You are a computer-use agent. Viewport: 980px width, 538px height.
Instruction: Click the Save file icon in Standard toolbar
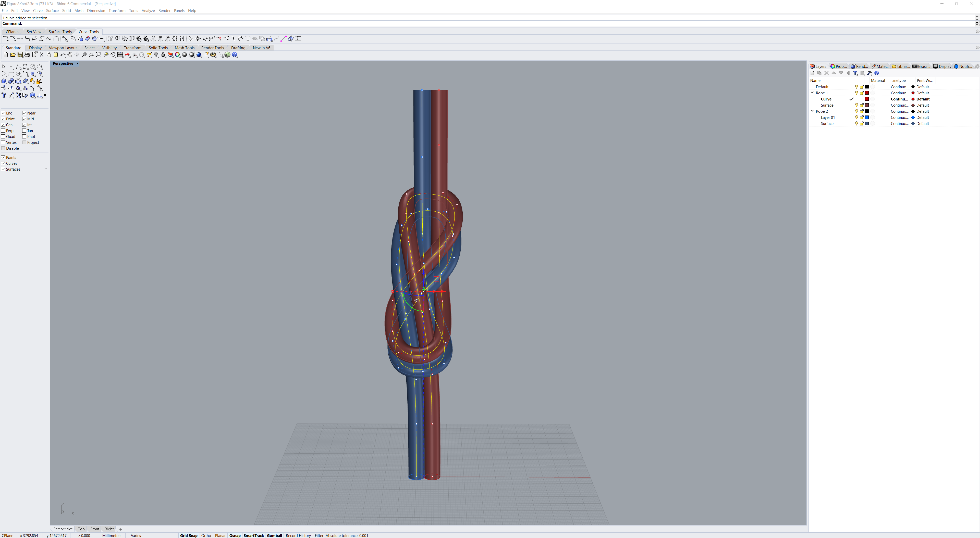(x=20, y=55)
